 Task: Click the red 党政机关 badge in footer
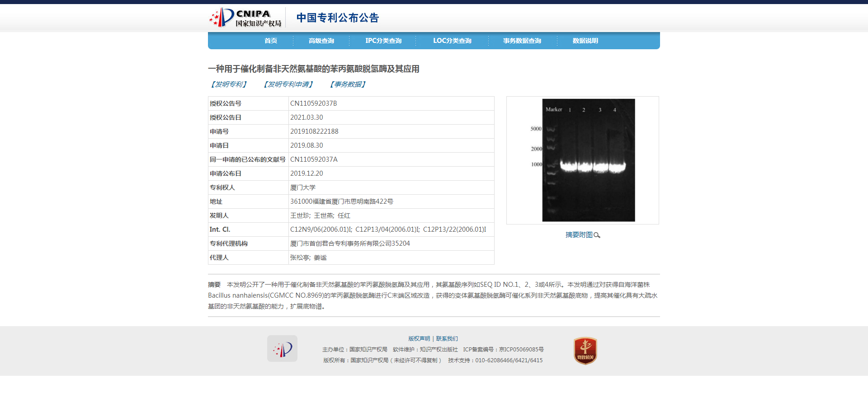585,351
